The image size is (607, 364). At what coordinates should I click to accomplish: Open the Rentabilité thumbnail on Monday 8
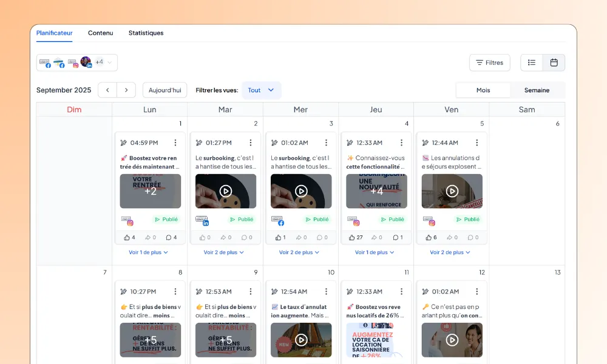tap(150, 340)
